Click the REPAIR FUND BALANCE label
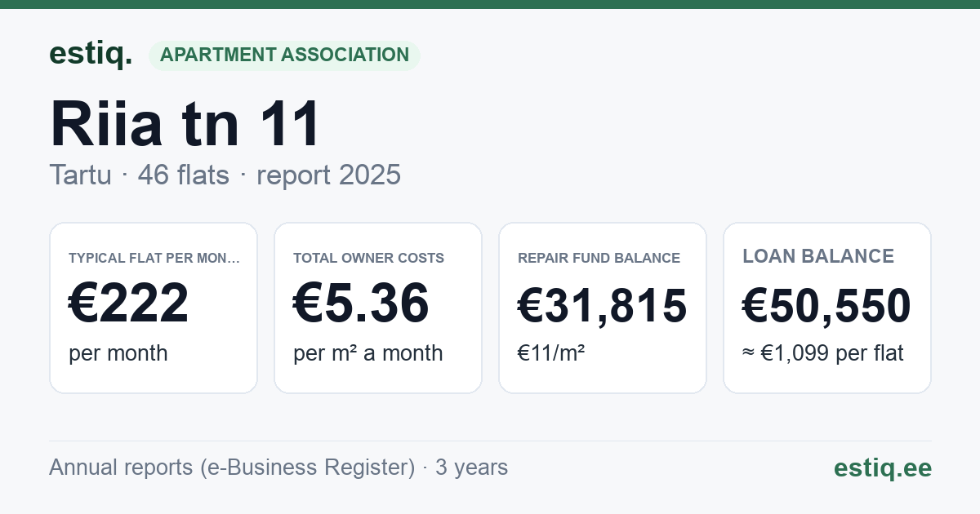Viewport: 980px width, 514px height. tap(599, 258)
